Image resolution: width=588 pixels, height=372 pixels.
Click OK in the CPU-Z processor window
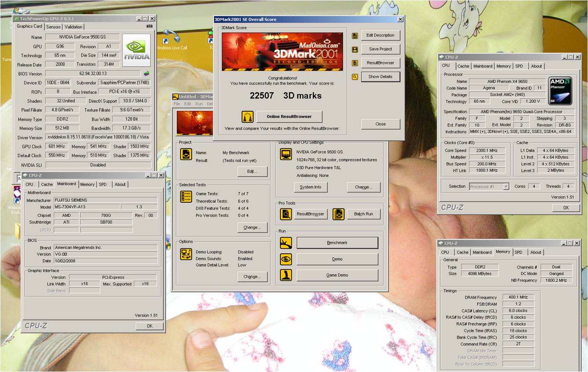(566, 208)
